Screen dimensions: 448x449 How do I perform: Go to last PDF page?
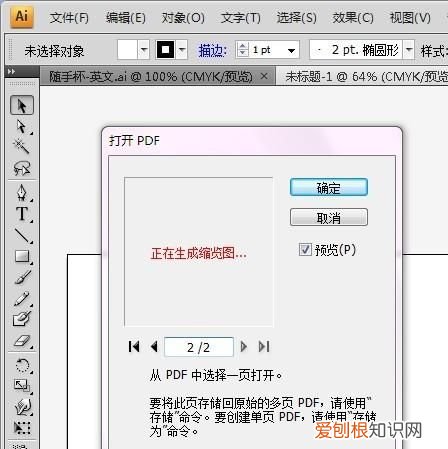click(x=264, y=347)
